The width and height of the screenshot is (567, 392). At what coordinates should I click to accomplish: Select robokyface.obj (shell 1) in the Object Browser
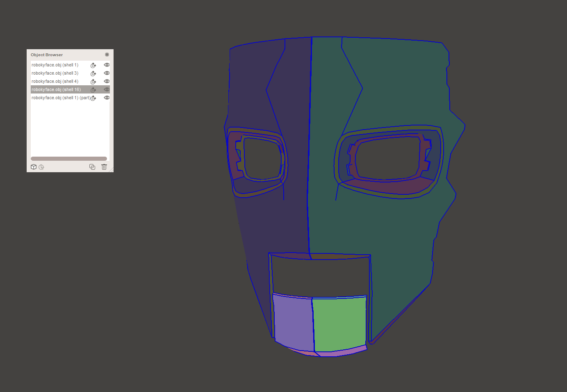pyautogui.click(x=55, y=65)
